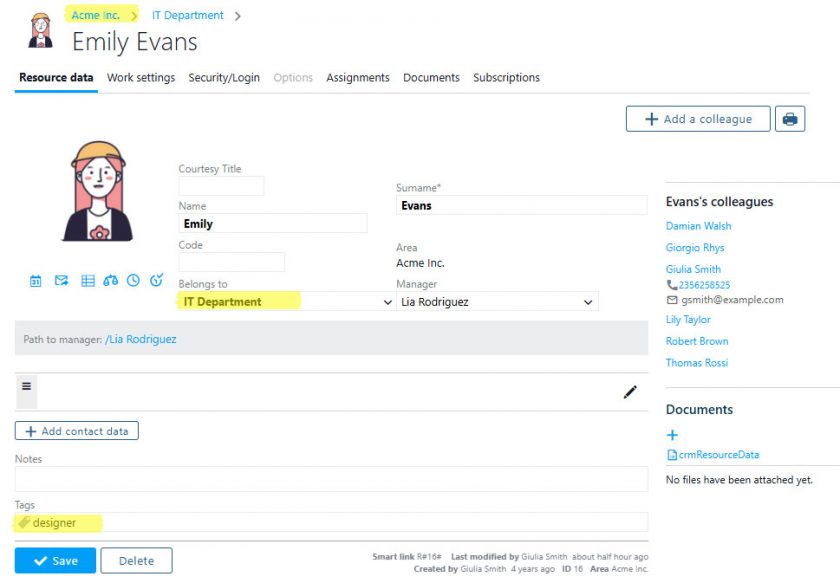Click the pencil edit icon for contact data

(630, 392)
